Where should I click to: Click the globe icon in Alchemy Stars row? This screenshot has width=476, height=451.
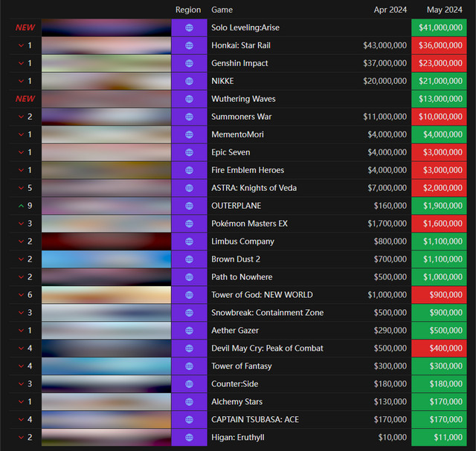coord(189,402)
